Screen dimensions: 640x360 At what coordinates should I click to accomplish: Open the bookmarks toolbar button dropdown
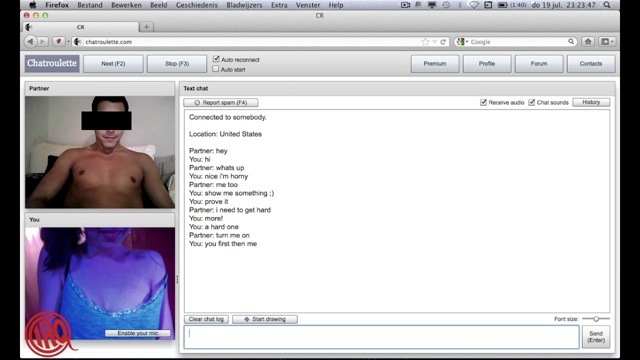(607, 42)
